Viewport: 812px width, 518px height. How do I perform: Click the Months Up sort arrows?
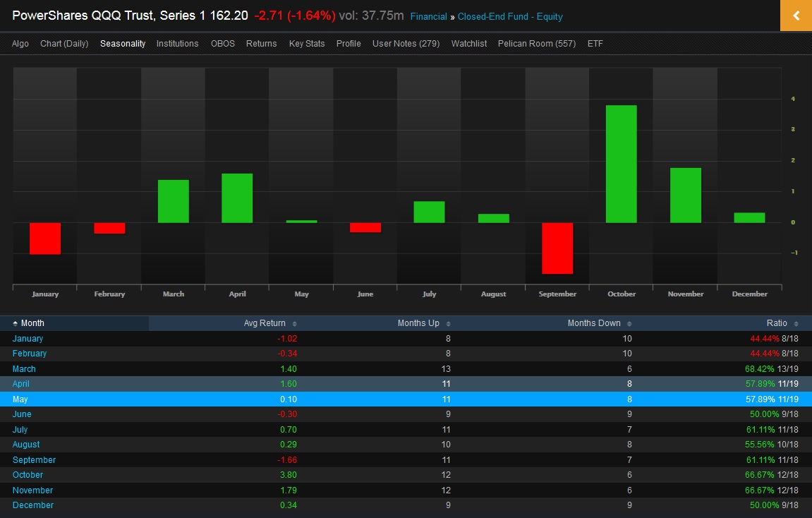[449, 324]
